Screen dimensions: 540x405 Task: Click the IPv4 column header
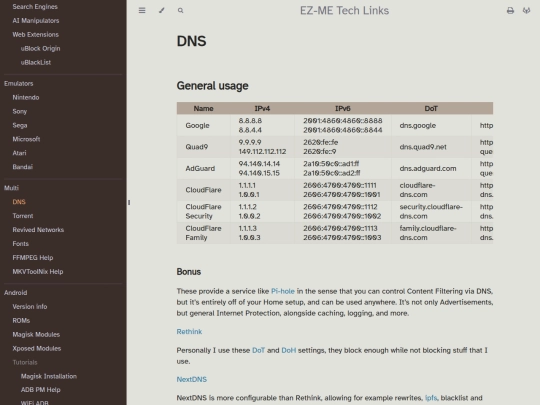(x=262, y=108)
